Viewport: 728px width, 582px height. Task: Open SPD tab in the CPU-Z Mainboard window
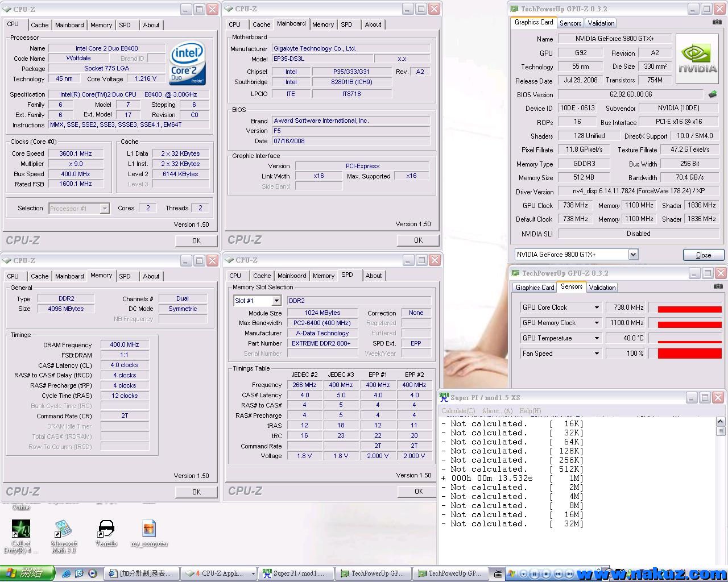pos(346,24)
